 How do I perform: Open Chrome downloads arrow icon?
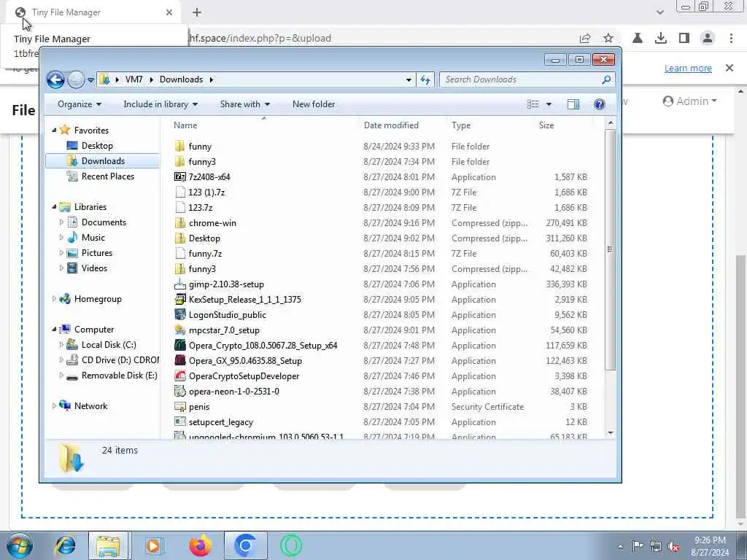point(660,38)
